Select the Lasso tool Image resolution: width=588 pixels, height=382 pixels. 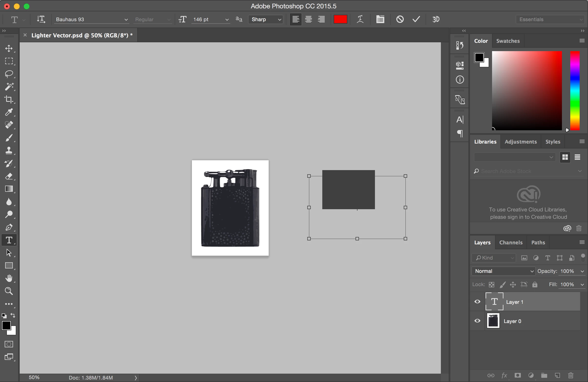[x=9, y=74]
